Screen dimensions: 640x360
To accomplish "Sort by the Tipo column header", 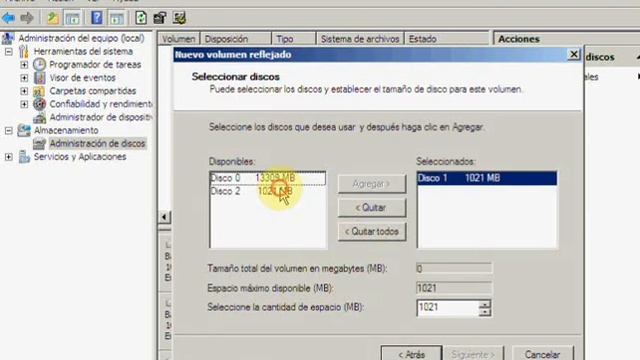I will (293, 39).
